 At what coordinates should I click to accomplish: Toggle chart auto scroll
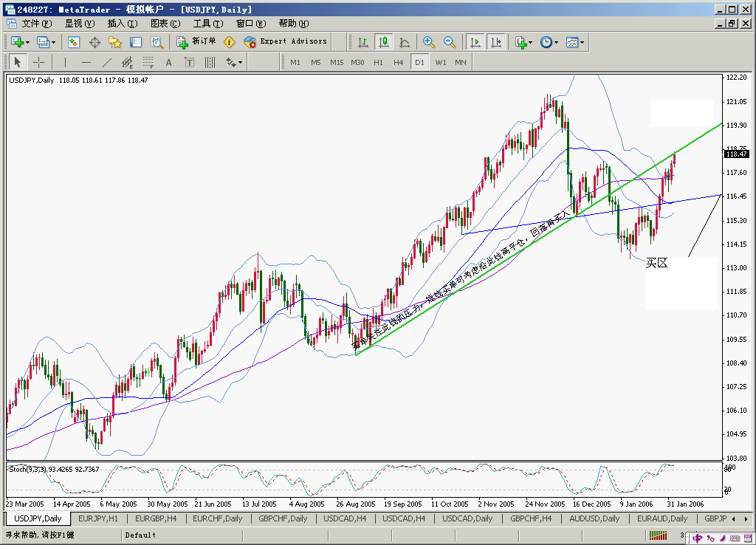coord(475,42)
